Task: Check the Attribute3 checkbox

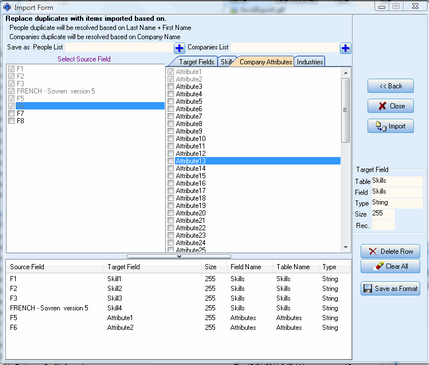Action: coord(171,86)
